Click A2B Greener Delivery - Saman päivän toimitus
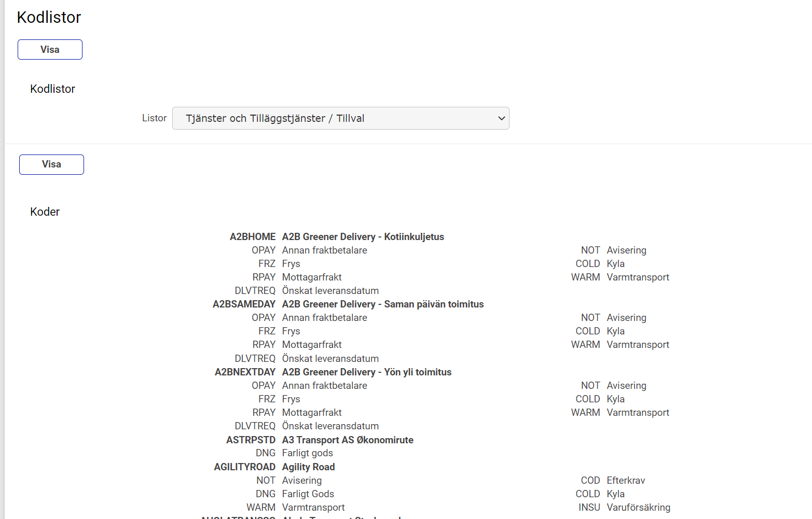This screenshot has width=812, height=519. pyautogui.click(x=383, y=304)
